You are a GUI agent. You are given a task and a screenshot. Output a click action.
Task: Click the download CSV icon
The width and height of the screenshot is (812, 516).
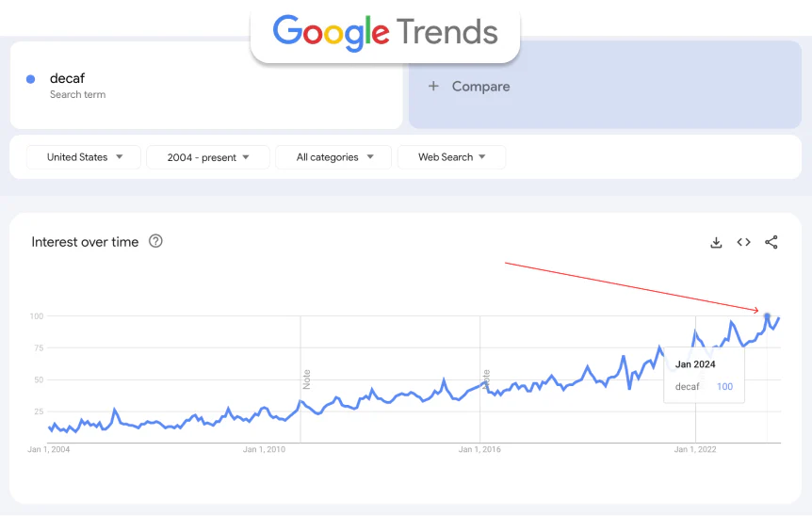(x=716, y=242)
